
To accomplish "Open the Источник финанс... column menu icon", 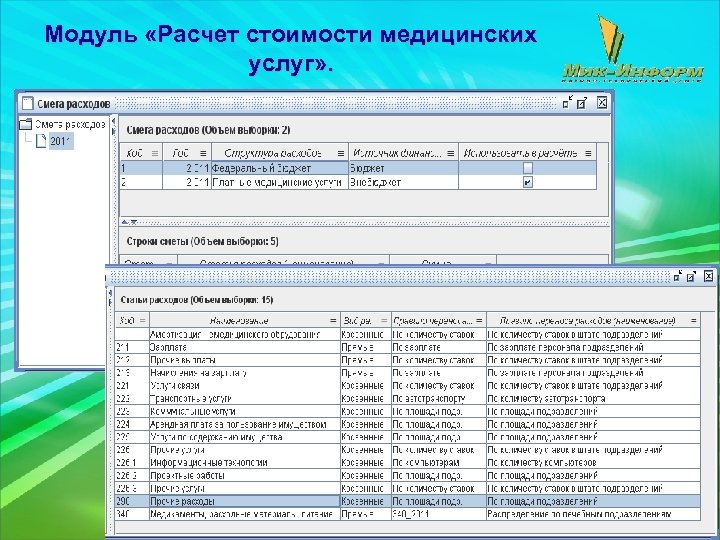I will pos(451,153).
